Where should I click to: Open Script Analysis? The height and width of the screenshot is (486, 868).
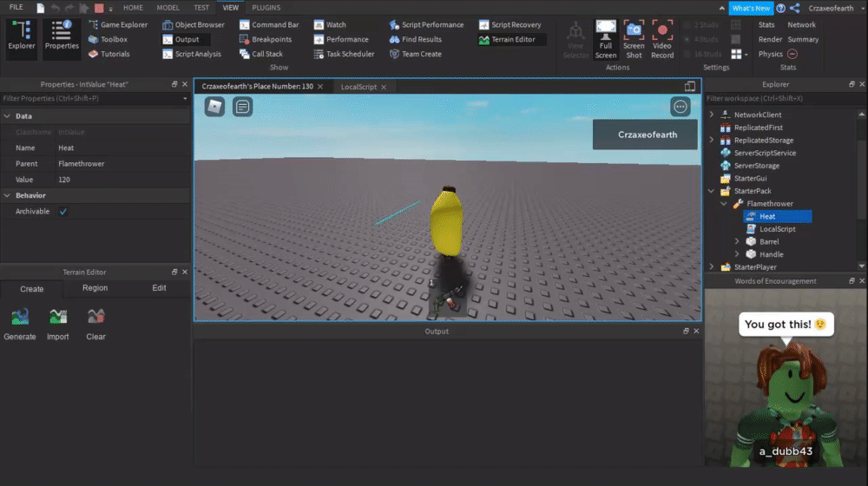(x=192, y=54)
